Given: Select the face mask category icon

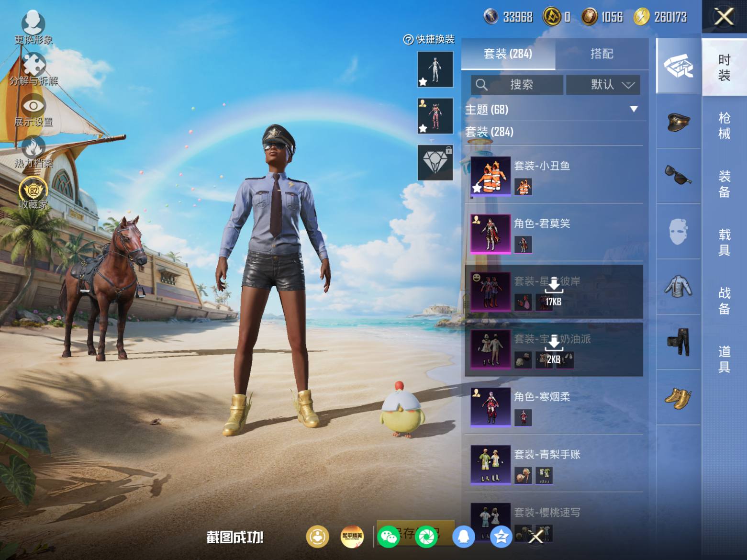Looking at the screenshot, I should point(678,232).
